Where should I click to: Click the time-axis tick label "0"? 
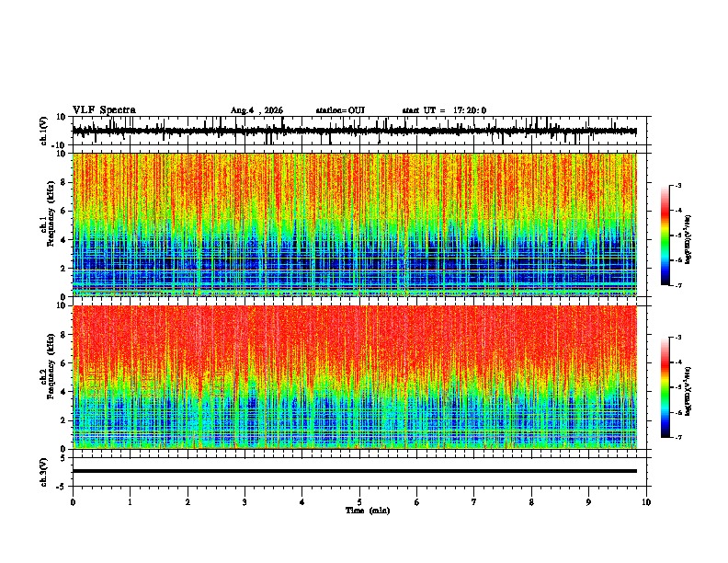coord(73,502)
